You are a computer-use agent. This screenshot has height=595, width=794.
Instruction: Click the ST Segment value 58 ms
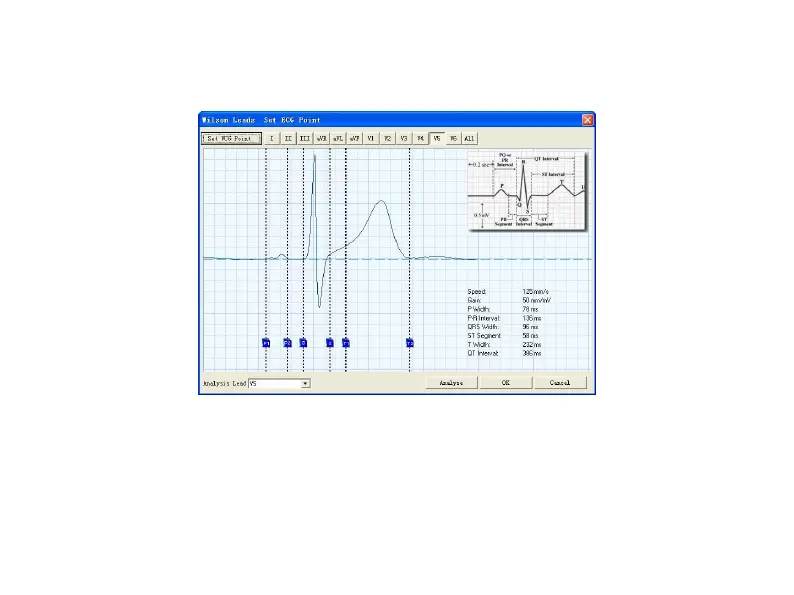[x=530, y=336]
